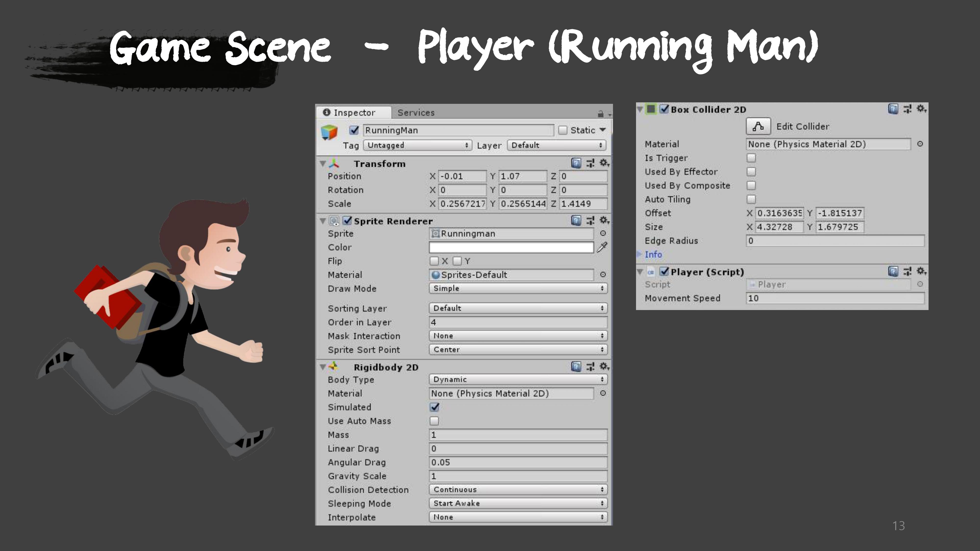Viewport: 980px width, 551px height.
Task: Click the Position X value field
Action: [462, 176]
